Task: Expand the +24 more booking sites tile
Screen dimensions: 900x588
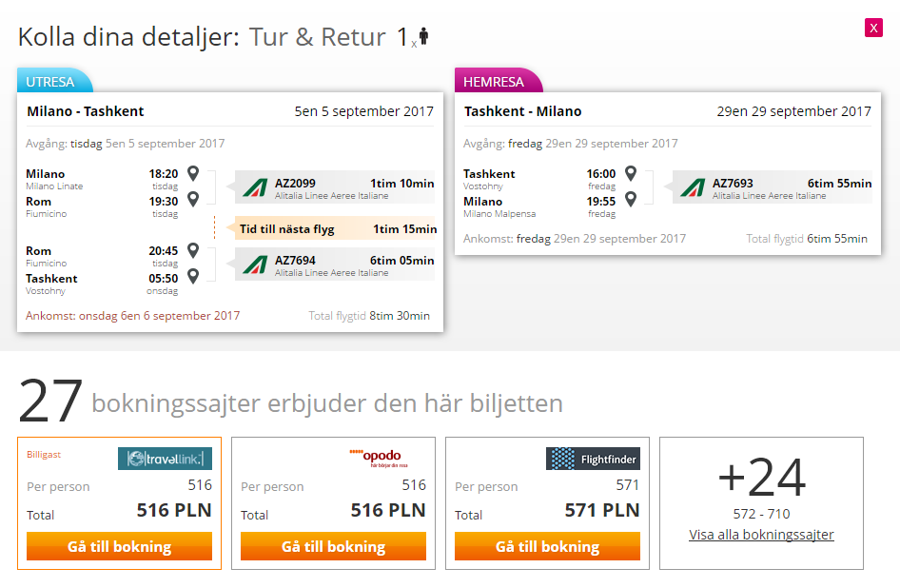Action: (761, 503)
